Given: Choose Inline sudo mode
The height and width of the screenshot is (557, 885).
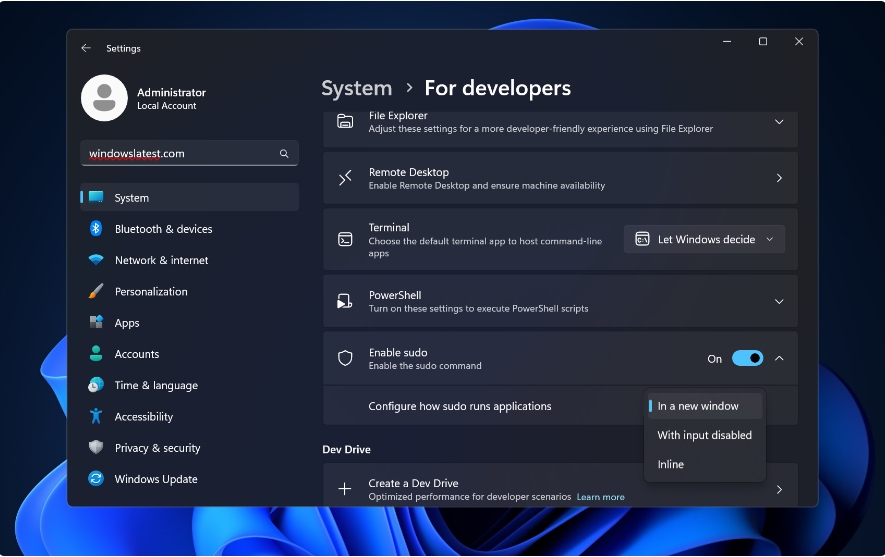Looking at the screenshot, I should click(704, 464).
